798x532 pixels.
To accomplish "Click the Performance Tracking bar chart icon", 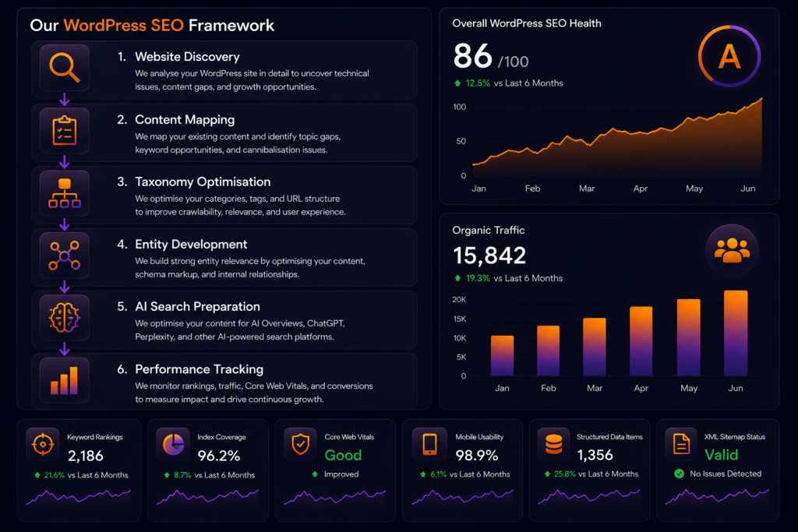I will tap(65, 380).
